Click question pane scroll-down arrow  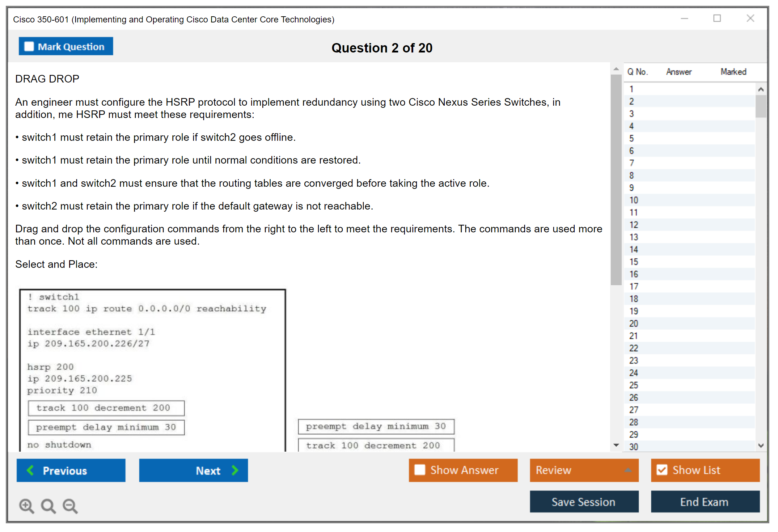click(x=616, y=445)
